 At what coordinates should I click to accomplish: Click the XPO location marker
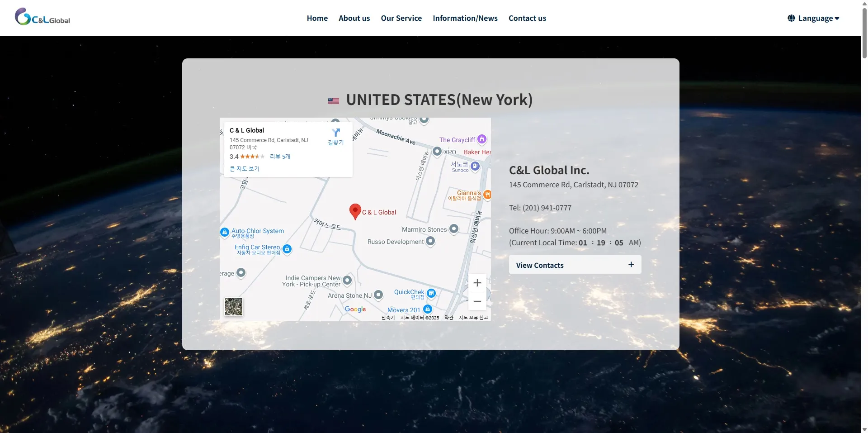click(437, 151)
